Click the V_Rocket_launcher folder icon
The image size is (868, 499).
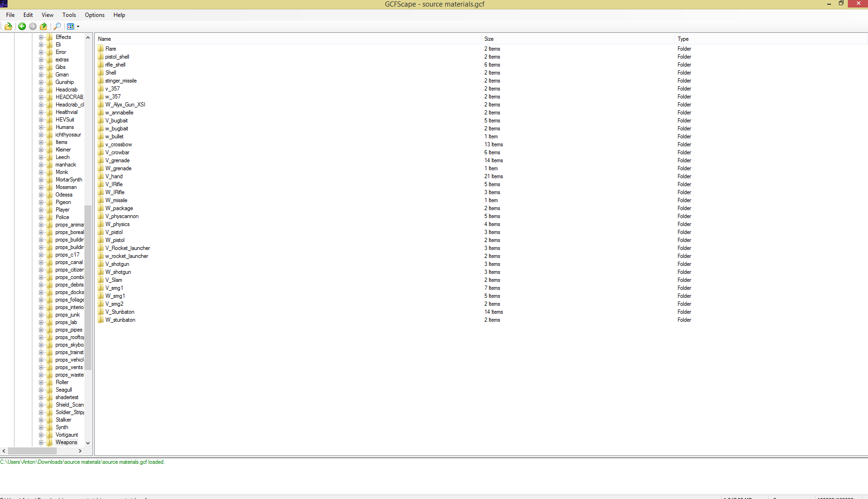[101, 248]
